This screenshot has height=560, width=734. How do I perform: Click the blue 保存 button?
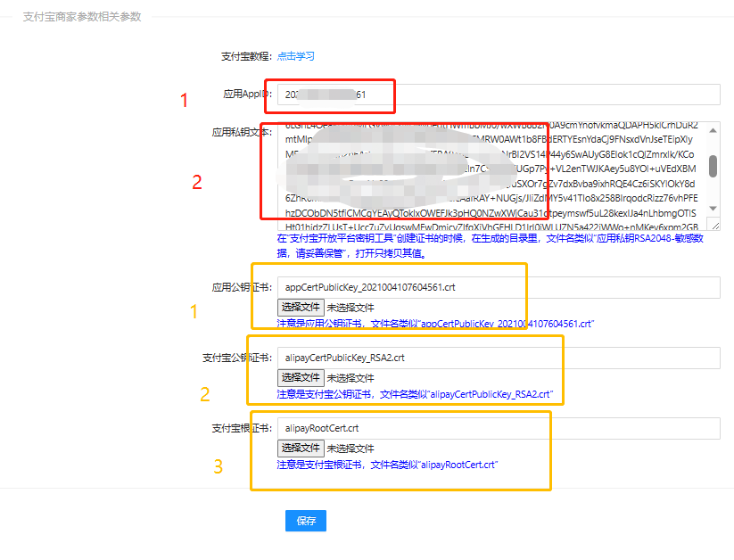point(306,521)
